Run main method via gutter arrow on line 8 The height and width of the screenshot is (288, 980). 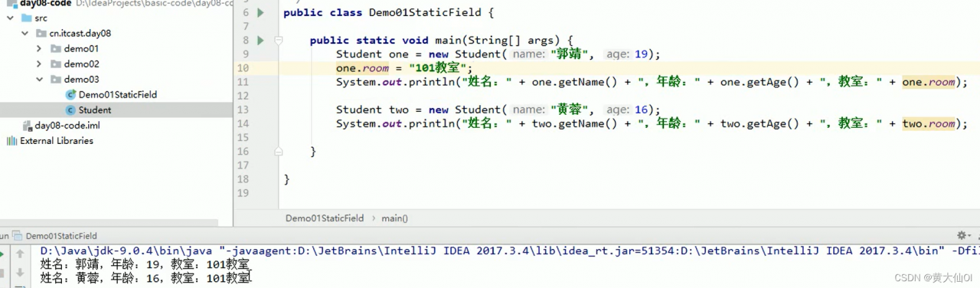tap(260, 41)
